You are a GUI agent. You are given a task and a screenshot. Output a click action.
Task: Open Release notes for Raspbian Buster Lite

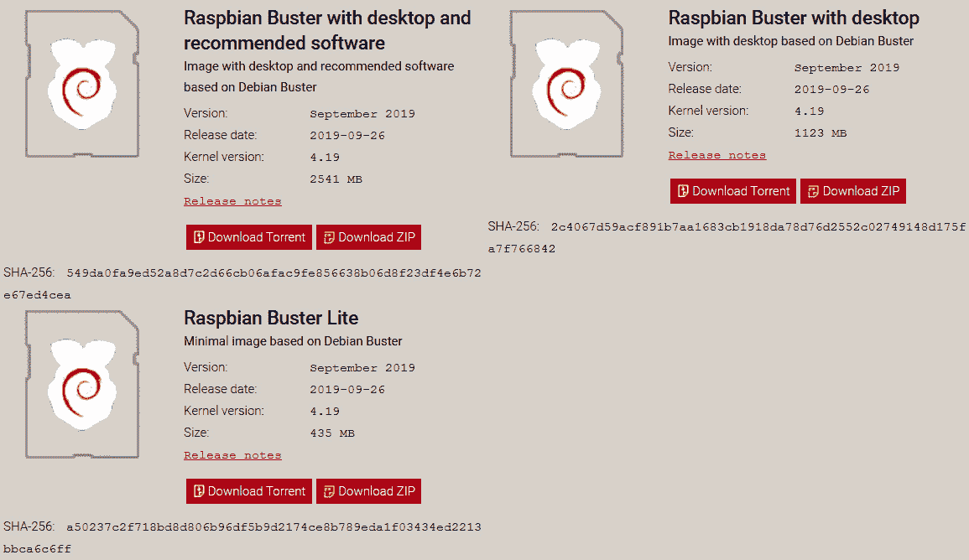232,454
